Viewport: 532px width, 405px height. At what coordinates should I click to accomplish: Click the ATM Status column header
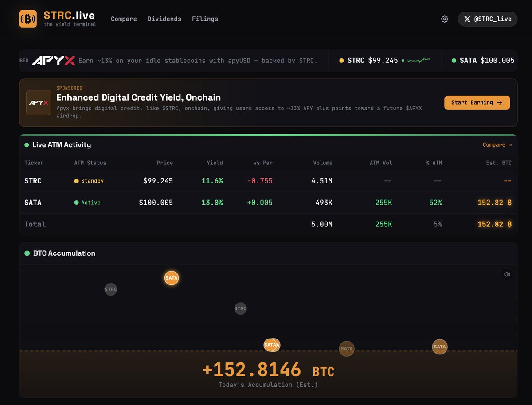click(90, 163)
